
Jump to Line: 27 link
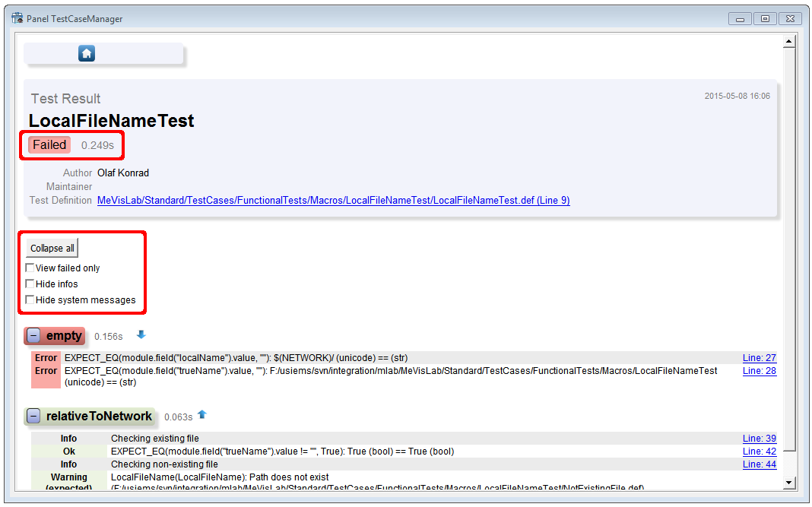pyautogui.click(x=759, y=358)
